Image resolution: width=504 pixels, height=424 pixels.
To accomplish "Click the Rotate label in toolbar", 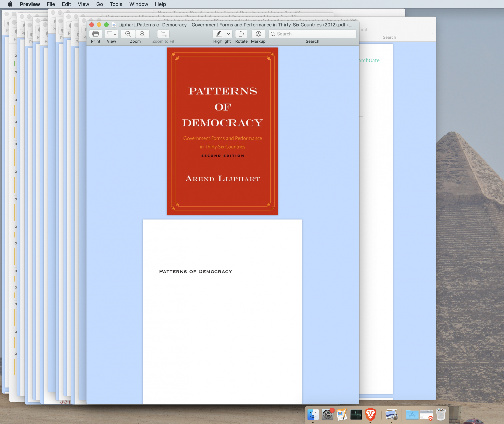I will (241, 41).
